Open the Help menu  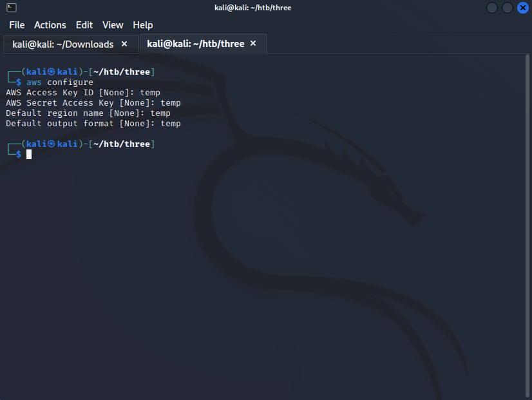pyautogui.click(x=143, y=25)
